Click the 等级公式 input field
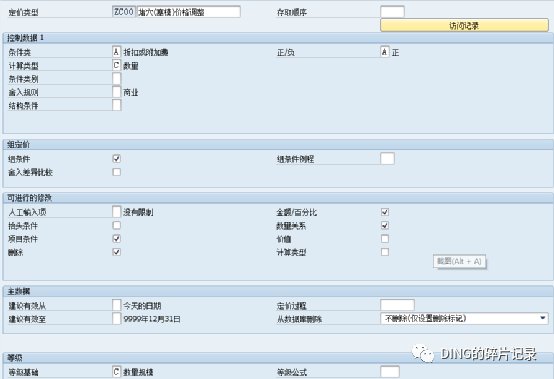 pyautogui.click(x=390, y=372)
